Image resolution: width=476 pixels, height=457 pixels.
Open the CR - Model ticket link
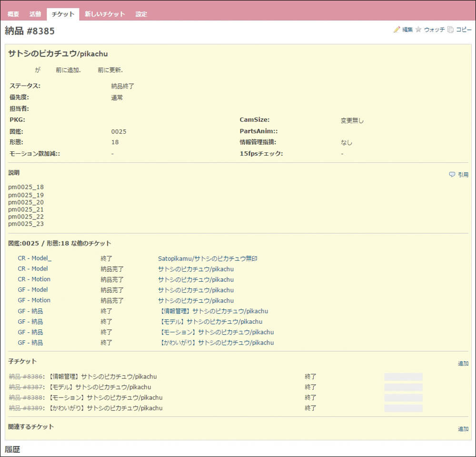coord(33,269)
